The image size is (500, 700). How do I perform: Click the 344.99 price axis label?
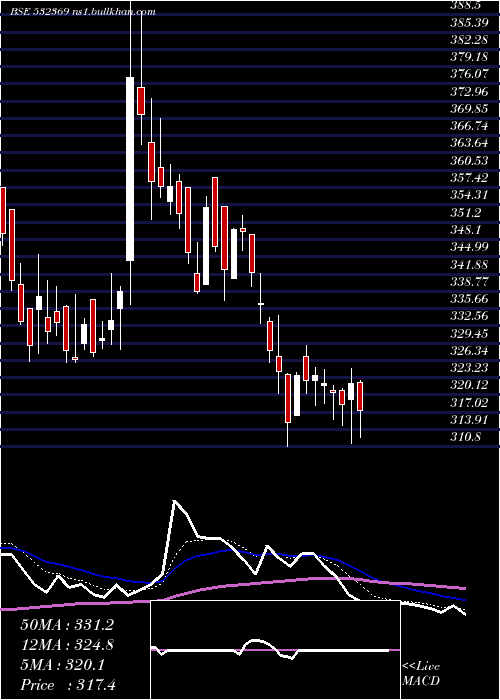(x=470, y=247)
